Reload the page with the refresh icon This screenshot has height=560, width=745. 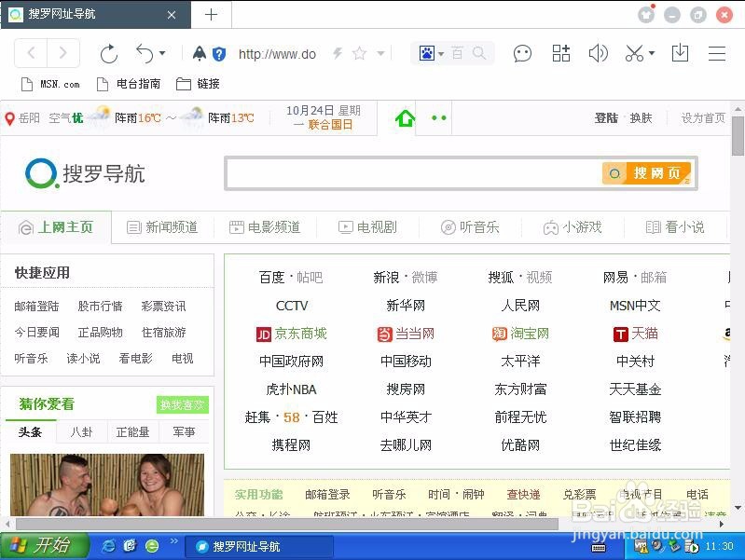point(109,53)
